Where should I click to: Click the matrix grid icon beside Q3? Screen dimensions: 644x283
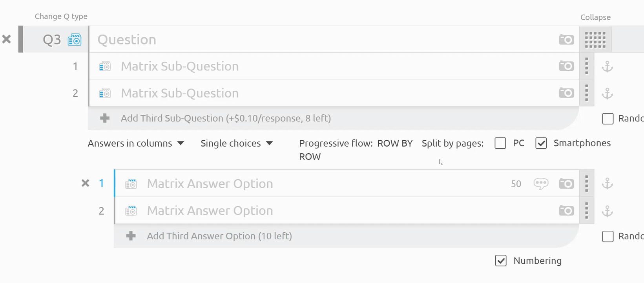595,40
